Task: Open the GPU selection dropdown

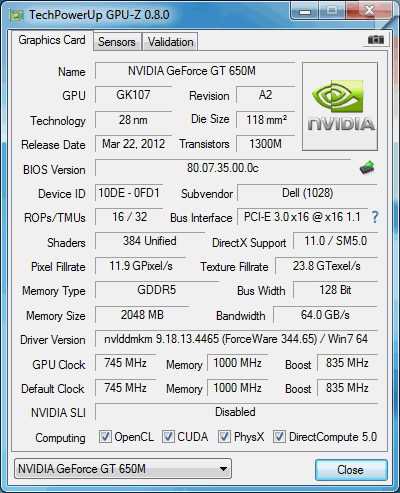Action: point(123,469)
